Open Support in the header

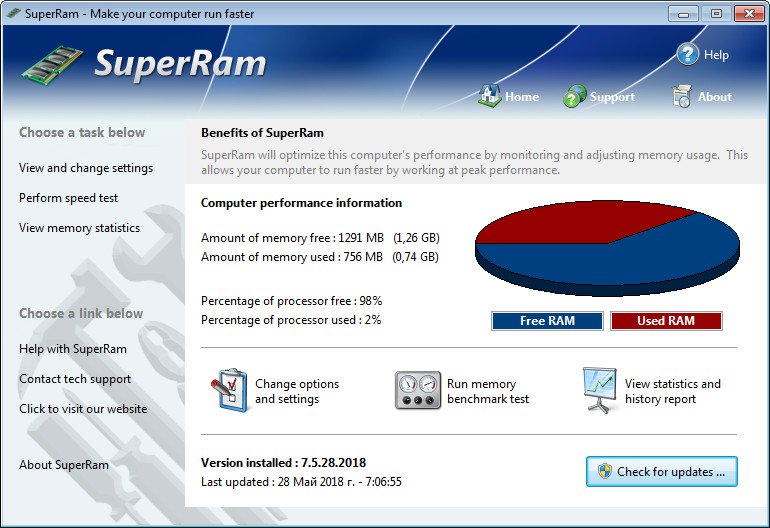pyautogui.click(x=612, y=97)
